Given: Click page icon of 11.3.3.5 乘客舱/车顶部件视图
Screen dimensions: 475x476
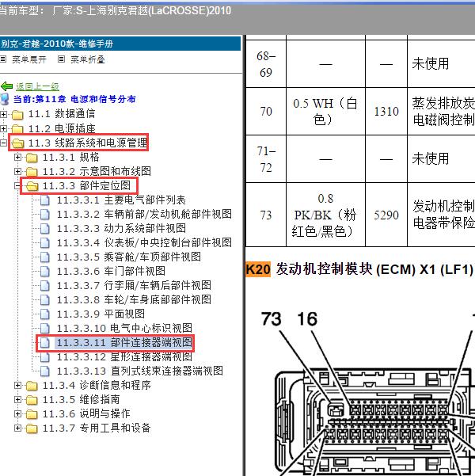Looking at the screenshot, I should pos(45,257).
